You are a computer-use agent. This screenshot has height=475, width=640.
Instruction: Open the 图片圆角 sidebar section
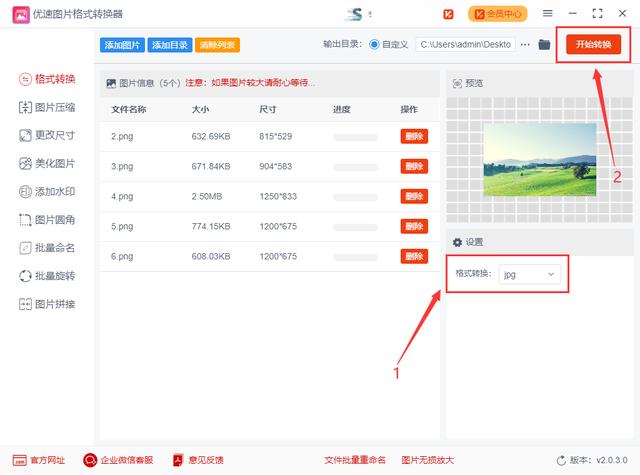(47, 220)
